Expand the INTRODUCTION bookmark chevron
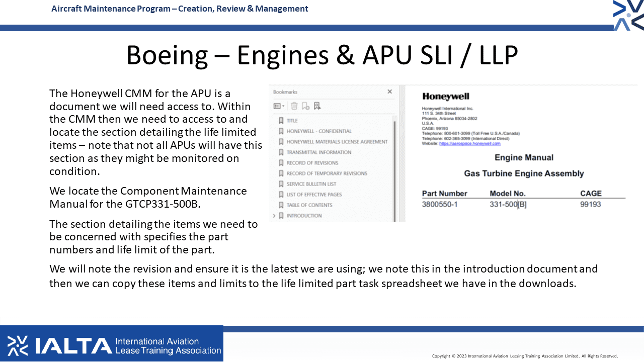Viewport: 644px width, 362px height. pos(274,216)
